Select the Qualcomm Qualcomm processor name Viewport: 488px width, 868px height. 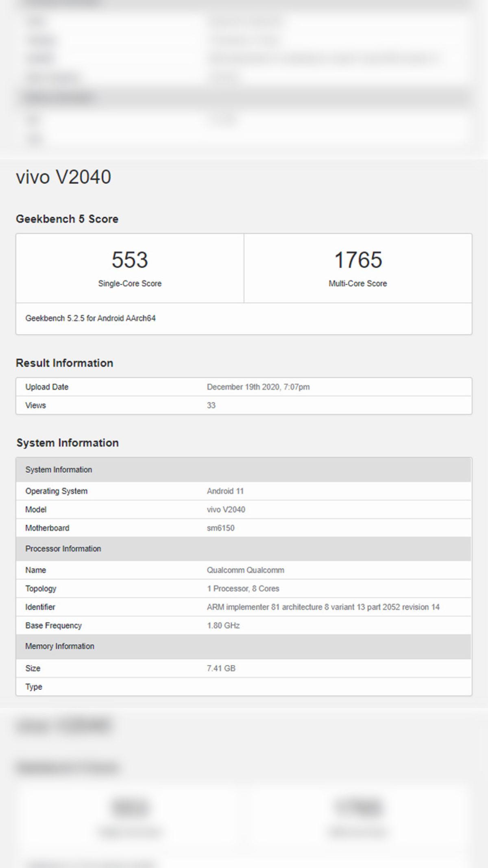click(x=246, y=570)
